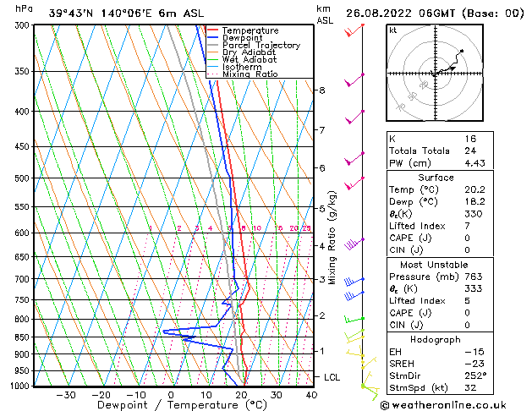Click the 'Pressure (mb)' value 763
This screenshot has height=411, width=532.
[x=474, y=277]
